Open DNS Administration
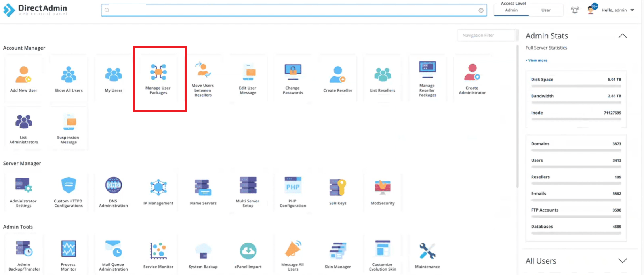 coord(113,192)
